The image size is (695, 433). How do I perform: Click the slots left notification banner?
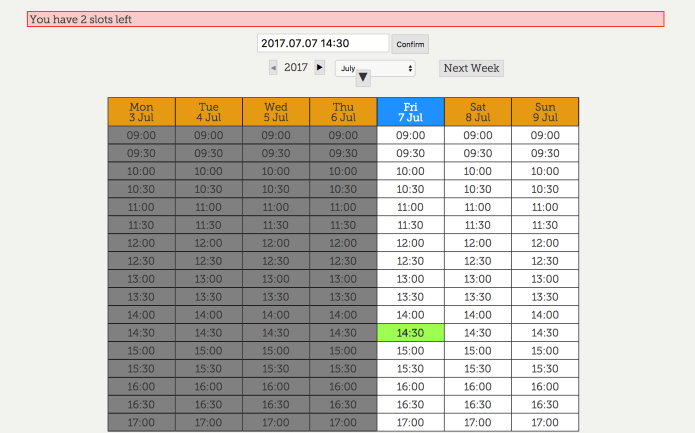point(346,19)
